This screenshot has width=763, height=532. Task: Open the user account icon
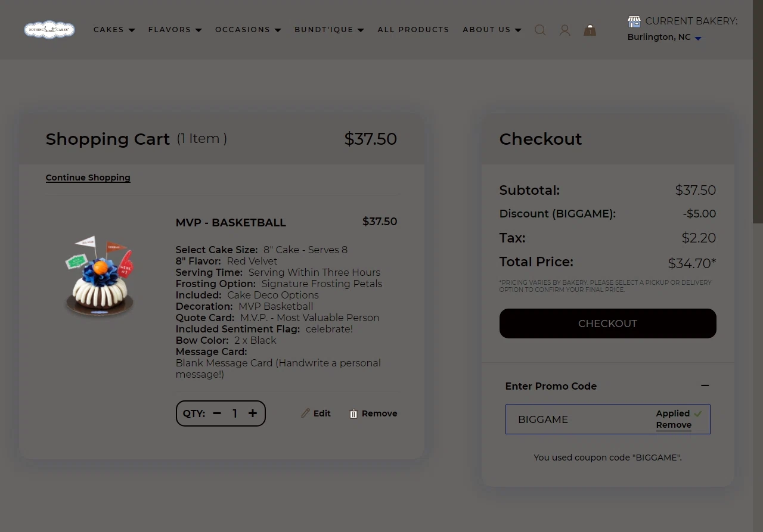[x=565, y=30]
